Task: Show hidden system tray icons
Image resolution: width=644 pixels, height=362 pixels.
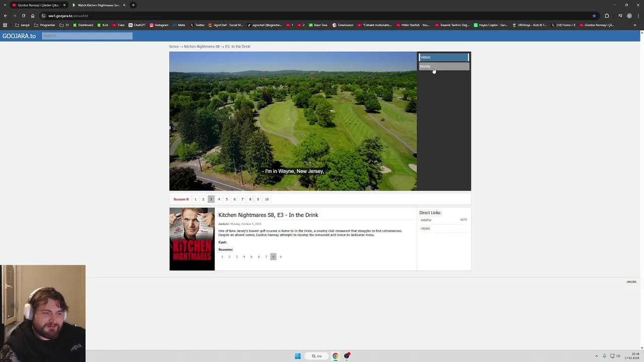Action: tap(596, 356)
